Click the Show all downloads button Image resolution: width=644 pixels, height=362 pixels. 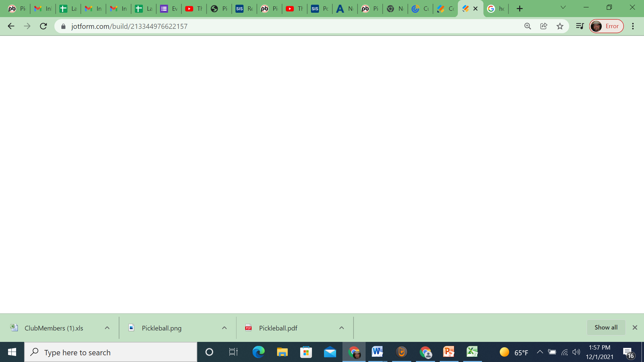point(605,327)
